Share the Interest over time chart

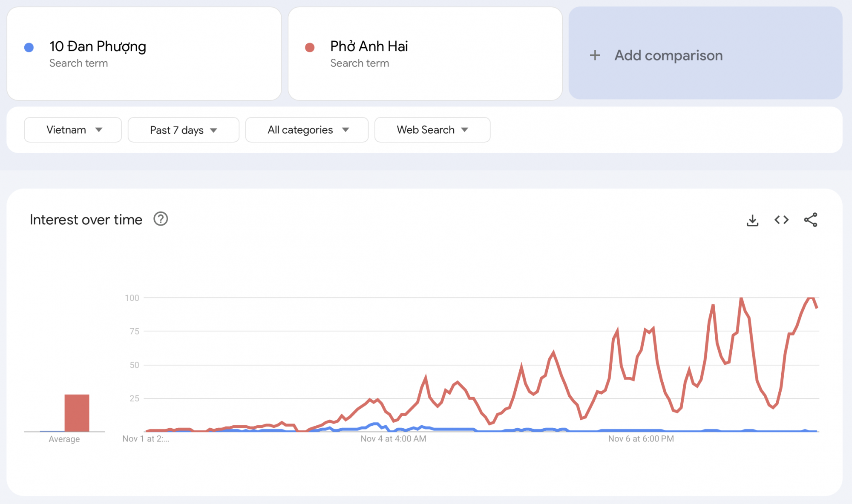(810, 220)
